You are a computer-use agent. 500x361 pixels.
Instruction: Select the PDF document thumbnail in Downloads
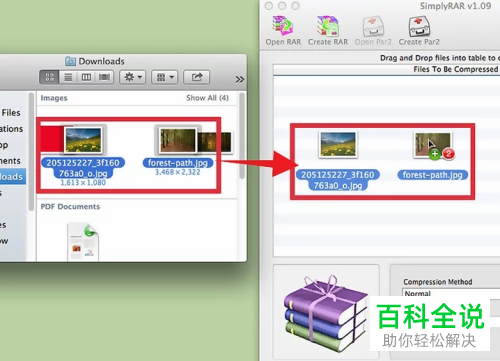(x=83, y=242)
